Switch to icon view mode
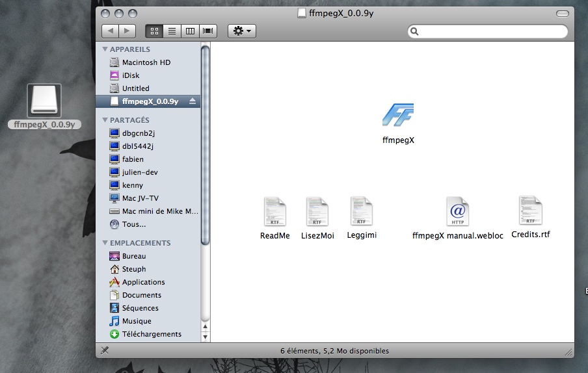 [155, 31]
